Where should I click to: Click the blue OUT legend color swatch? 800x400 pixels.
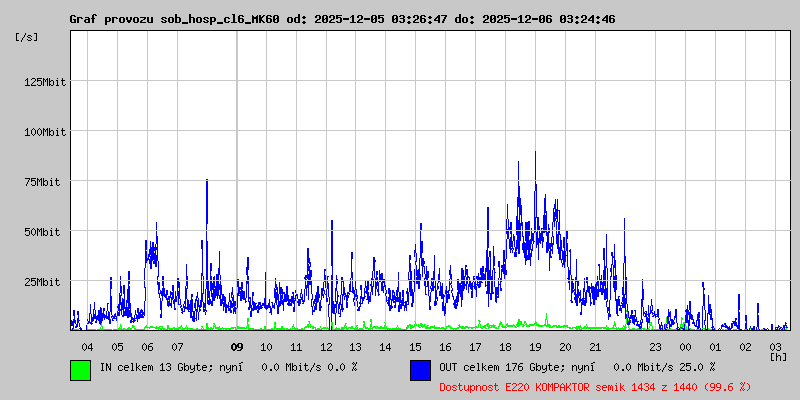click(420, 369)
